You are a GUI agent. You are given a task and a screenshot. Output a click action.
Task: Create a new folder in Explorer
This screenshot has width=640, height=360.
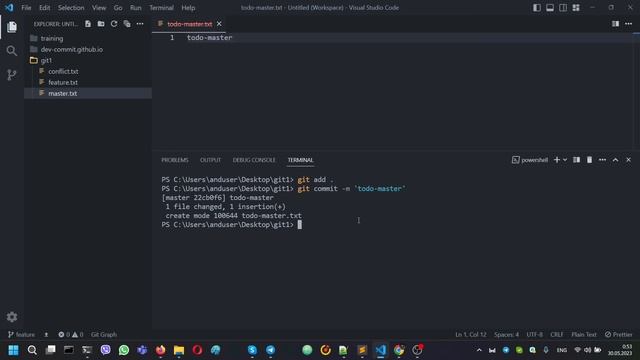pyautogui.click(x=101, y=24)
